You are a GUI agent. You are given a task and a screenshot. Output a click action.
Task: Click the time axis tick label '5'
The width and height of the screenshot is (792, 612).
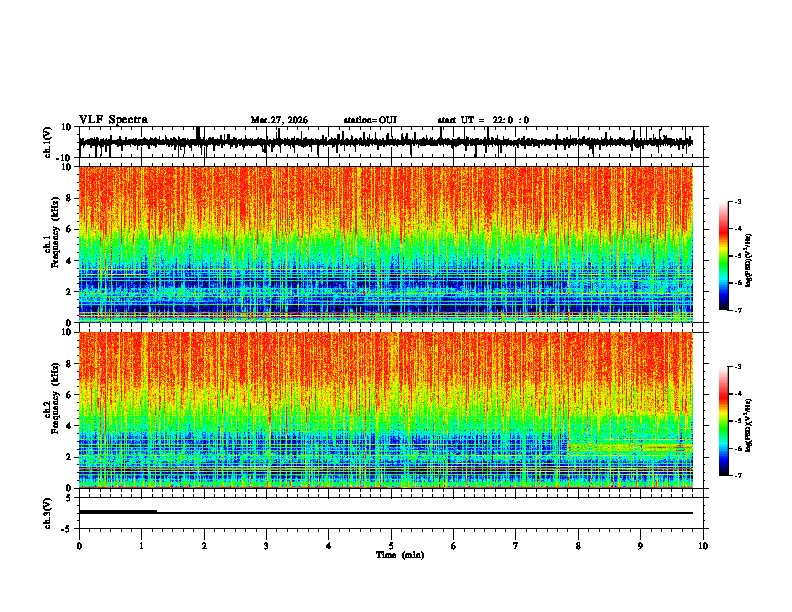[x=391, y=546]
